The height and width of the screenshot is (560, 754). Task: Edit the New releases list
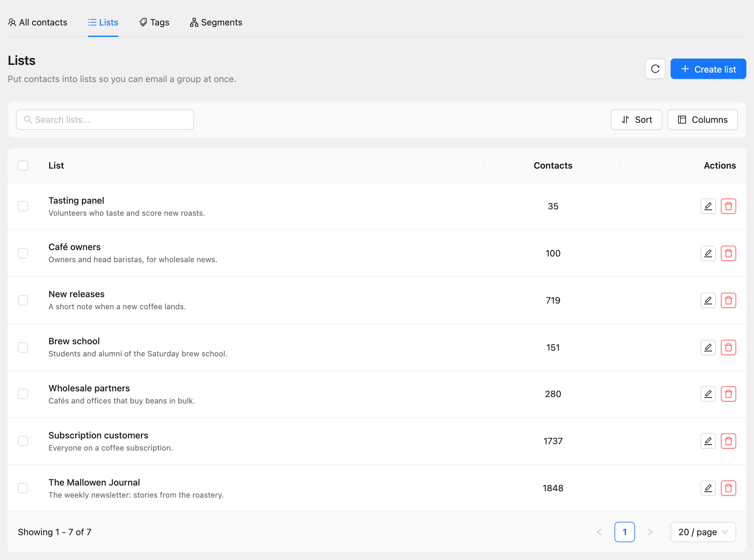tap(708, 300)
